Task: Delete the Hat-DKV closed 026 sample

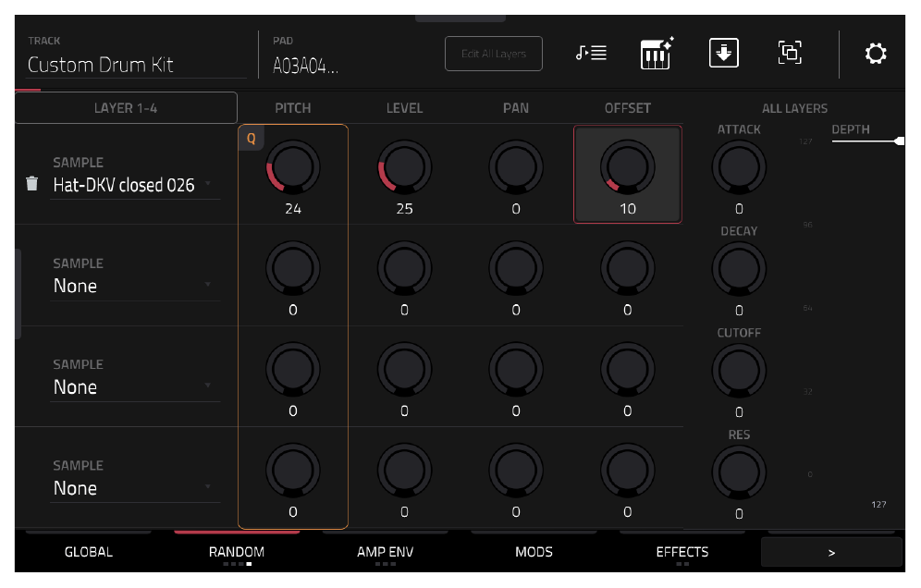Action: (32, 184)
